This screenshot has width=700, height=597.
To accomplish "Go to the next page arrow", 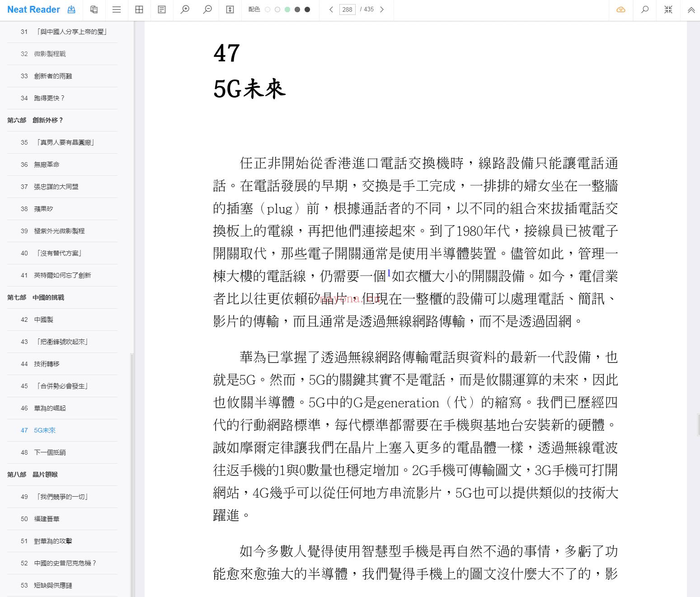I will pos(382,9).
